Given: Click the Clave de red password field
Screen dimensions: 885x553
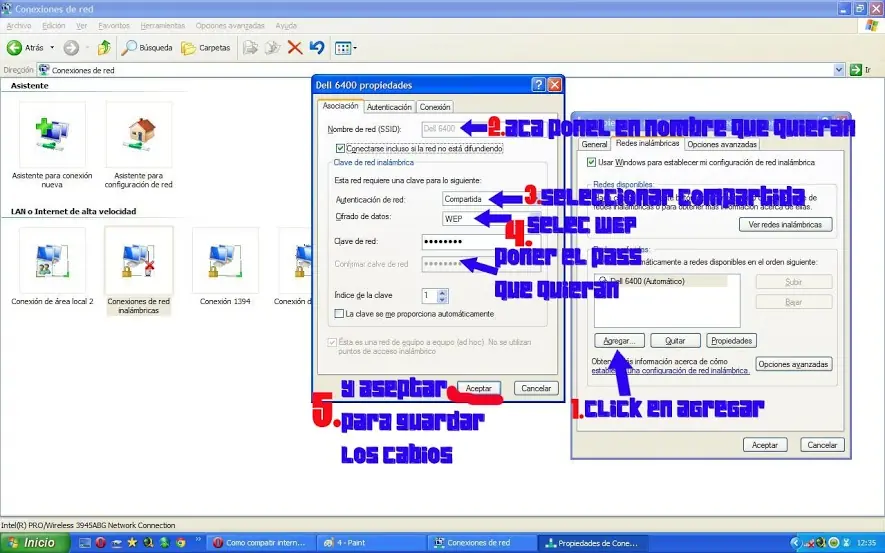Looking at the screenshot, I should tap(480, 242).
